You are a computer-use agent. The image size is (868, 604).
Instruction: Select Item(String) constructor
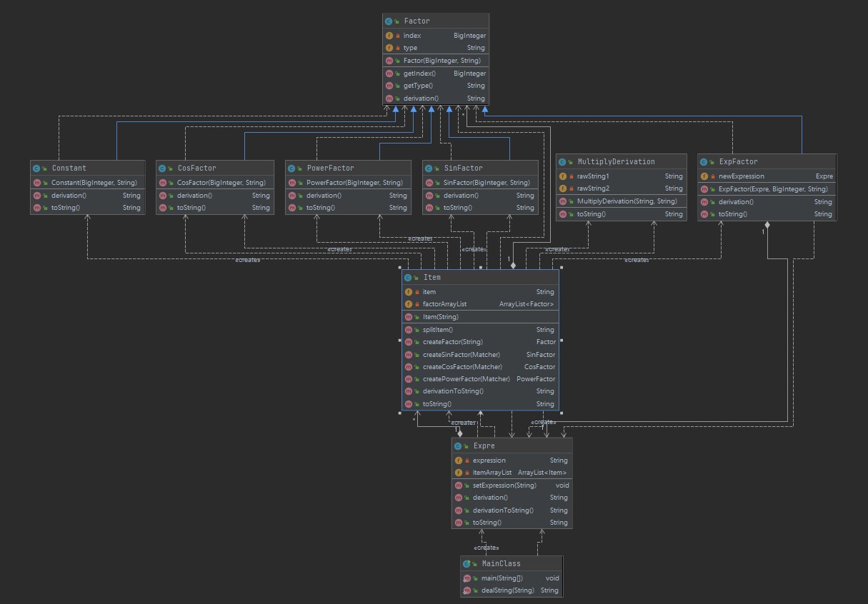tap(480, 317)
